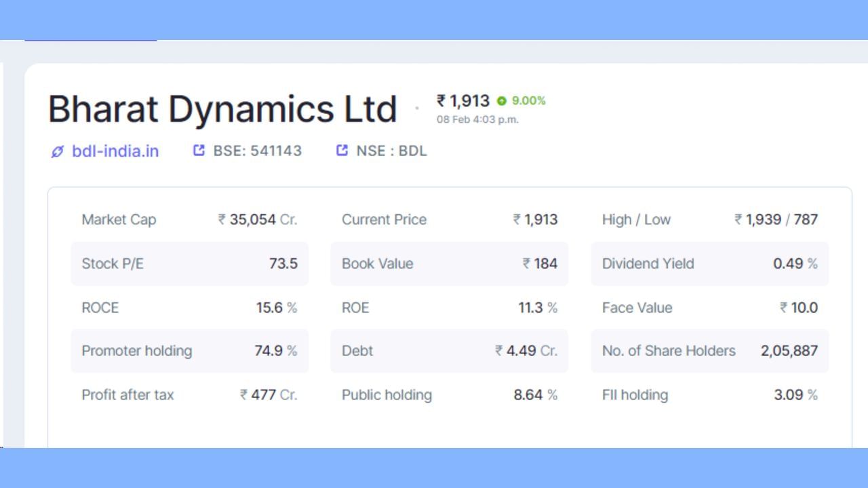Click the ROCE label
The height and width of the screenshot is (488, 868).
[x=100, y=308]
